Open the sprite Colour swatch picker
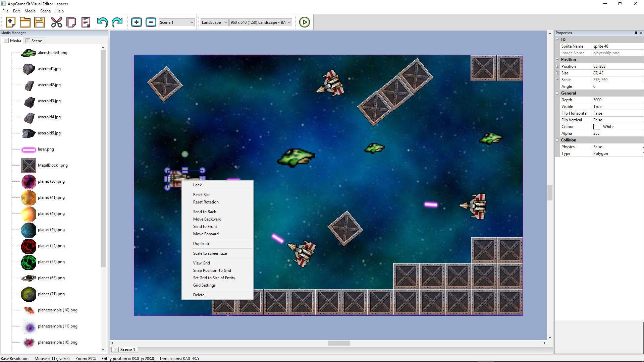 click(x=597, y=126)
